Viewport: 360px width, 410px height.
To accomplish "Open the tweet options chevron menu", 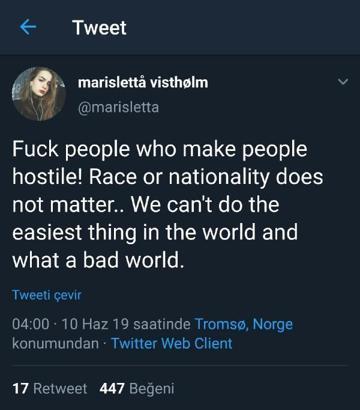I will pyautogui.click(x=343, y=82).
